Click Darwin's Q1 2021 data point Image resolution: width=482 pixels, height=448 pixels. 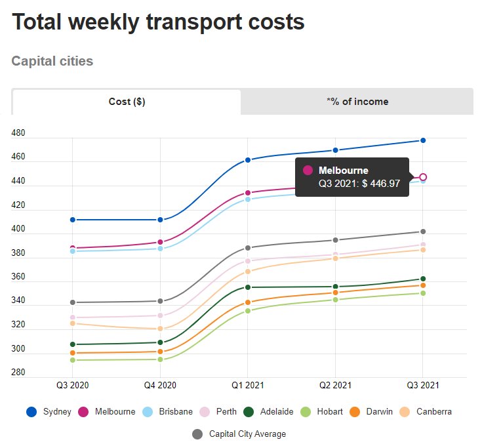pyautogui.click(x=248, y=302)
